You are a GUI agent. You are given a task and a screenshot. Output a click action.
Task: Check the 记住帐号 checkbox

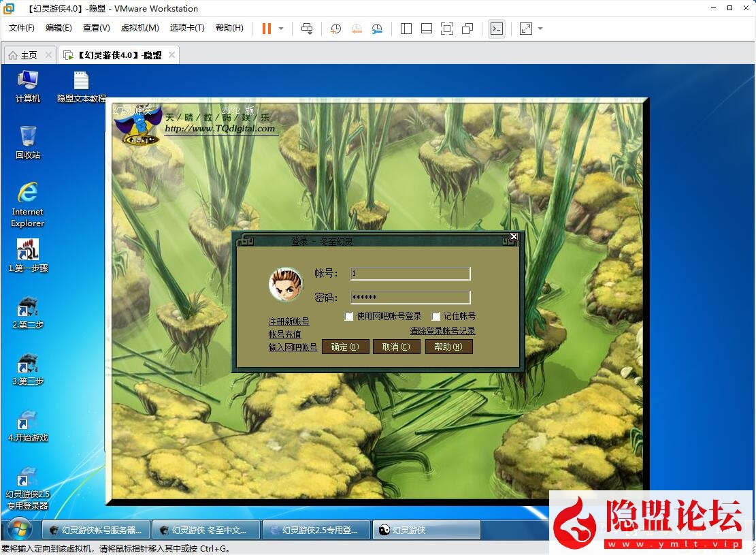pyautogui.click(x=436, y=317)
